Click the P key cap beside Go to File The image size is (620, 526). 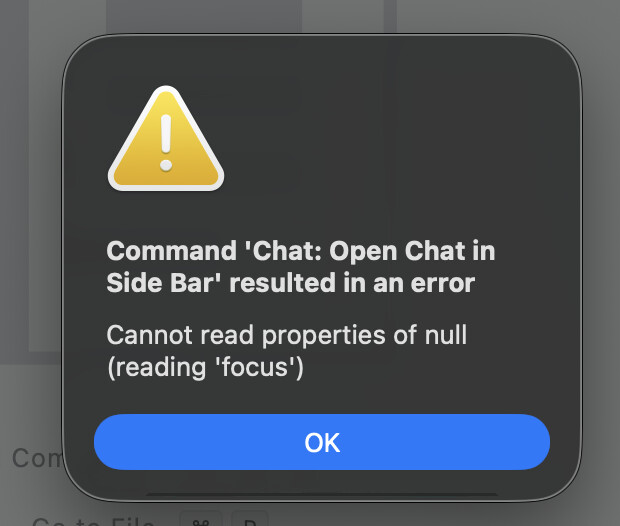coord(250,519)
